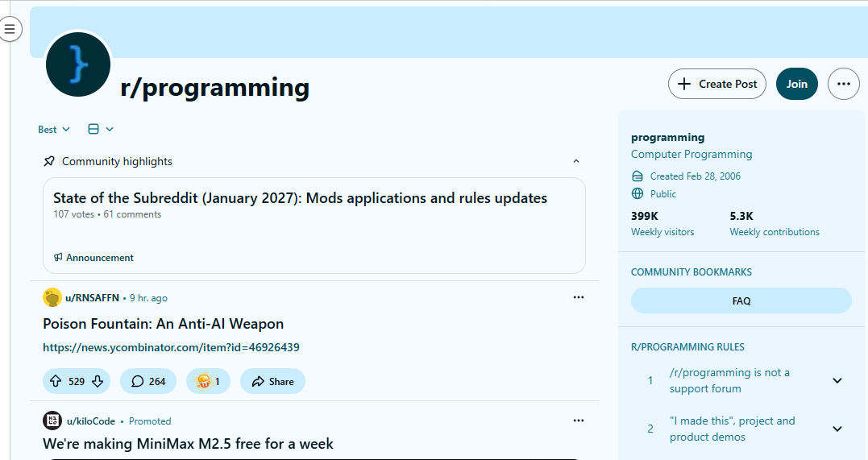Downvote the Poison Fountain post
Screen dimensions: 868x460
click(98, 381)
